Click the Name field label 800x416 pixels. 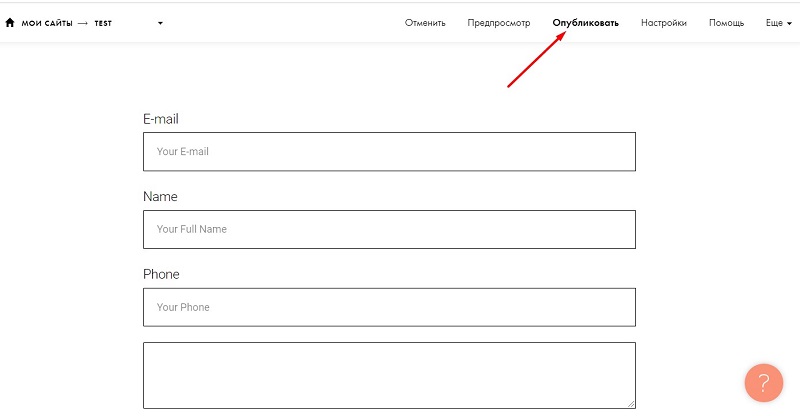160,197
